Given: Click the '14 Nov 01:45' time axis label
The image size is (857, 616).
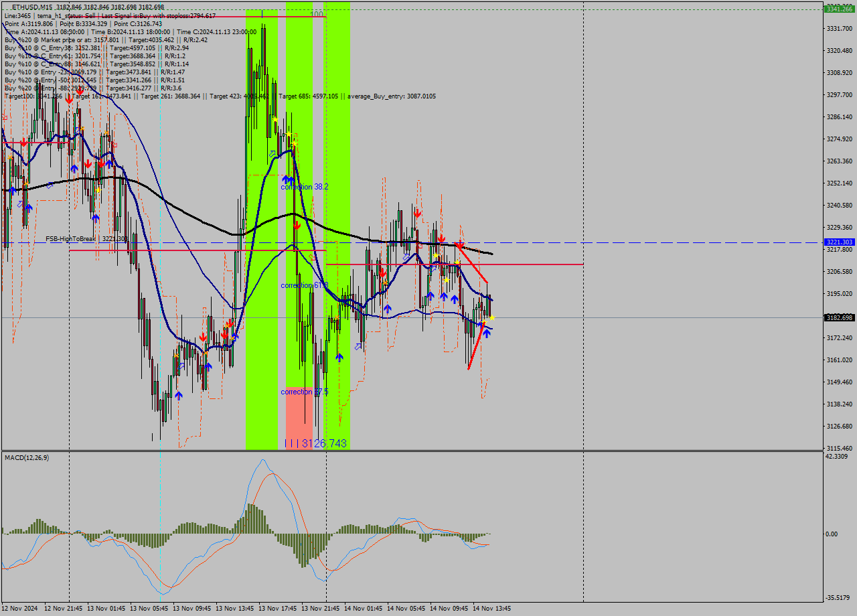Looking at the screenshot, I should coord(364,609).
